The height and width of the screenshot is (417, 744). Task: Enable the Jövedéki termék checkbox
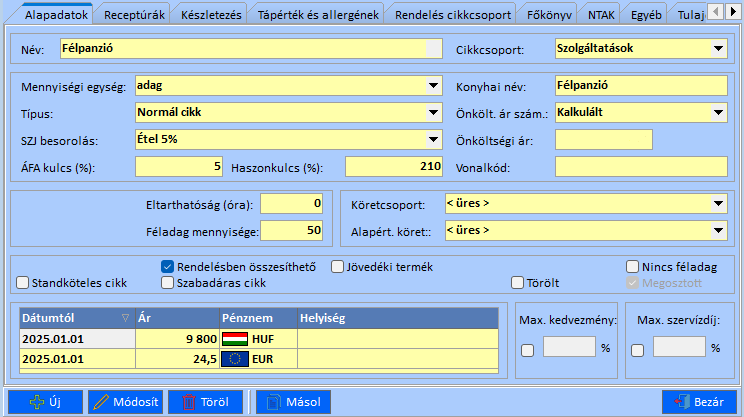pos(337,267)
